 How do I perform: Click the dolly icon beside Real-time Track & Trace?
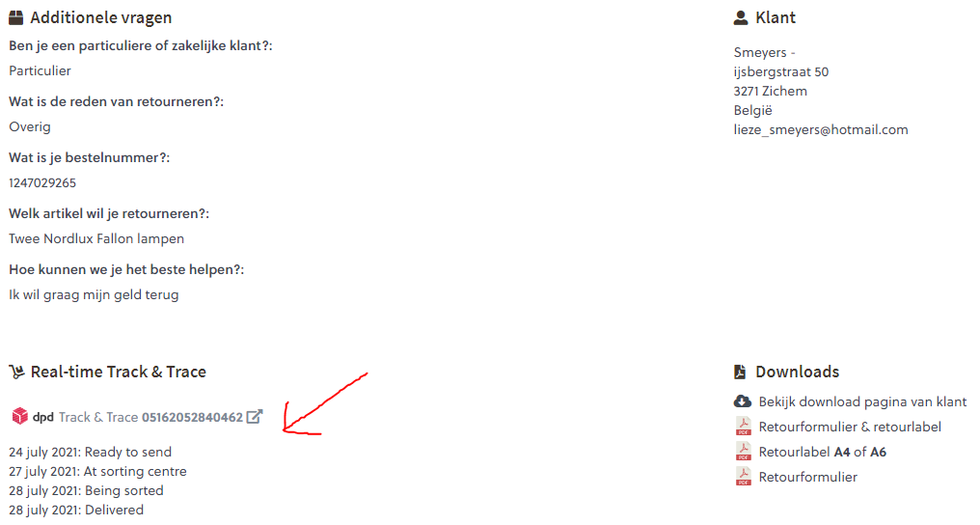[15, 373]
